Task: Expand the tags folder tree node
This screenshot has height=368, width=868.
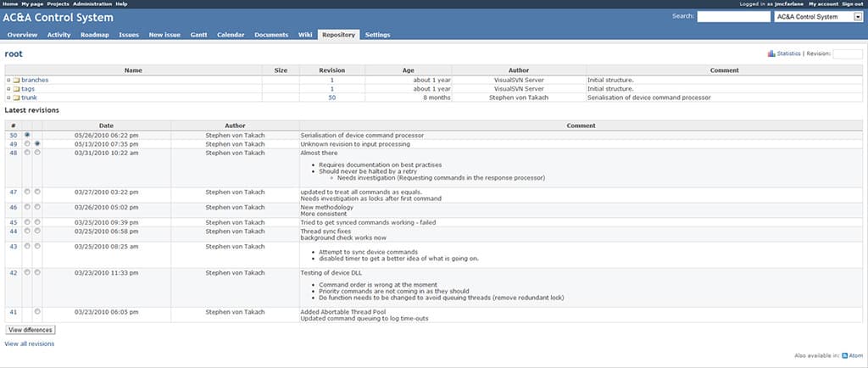Action: tap(8, 89)
